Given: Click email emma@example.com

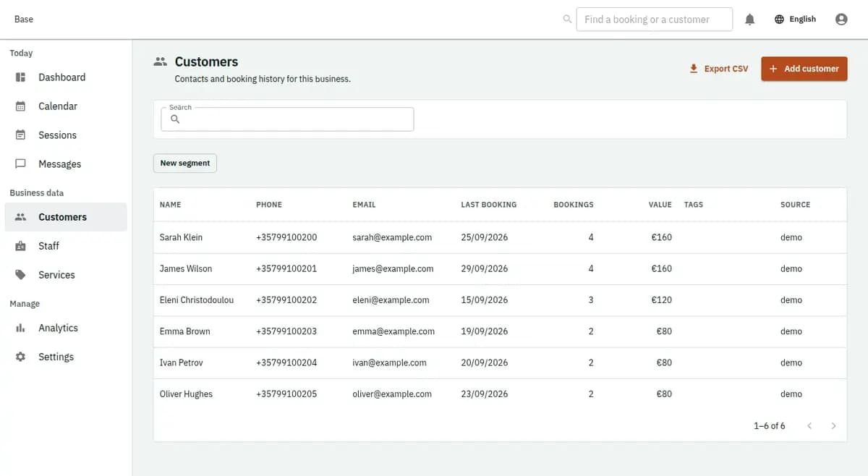Looking at the screenshot, I should pyautogui.click(x=393, y=331).
